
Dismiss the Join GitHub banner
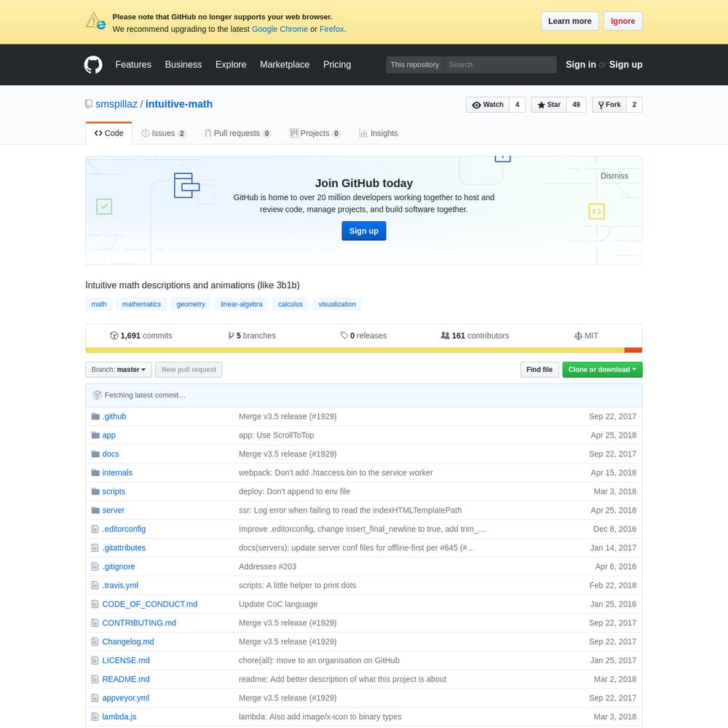(614, 176)
